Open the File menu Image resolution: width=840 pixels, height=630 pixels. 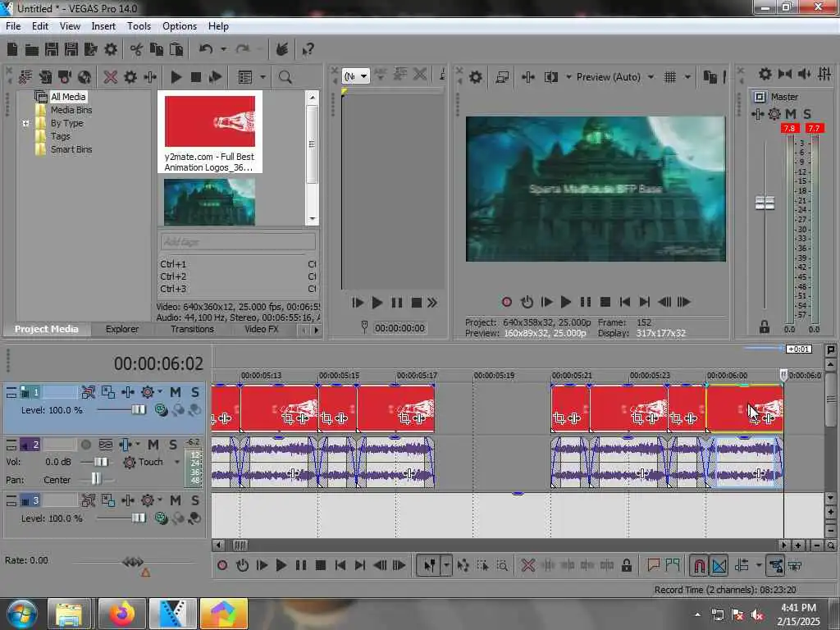click(13, 26)
